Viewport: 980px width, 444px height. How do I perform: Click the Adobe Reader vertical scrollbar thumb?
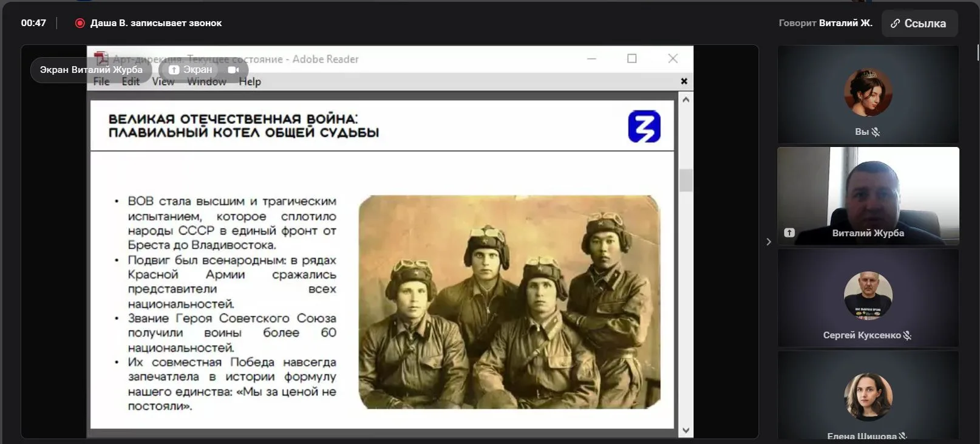[x=686, y=180]
